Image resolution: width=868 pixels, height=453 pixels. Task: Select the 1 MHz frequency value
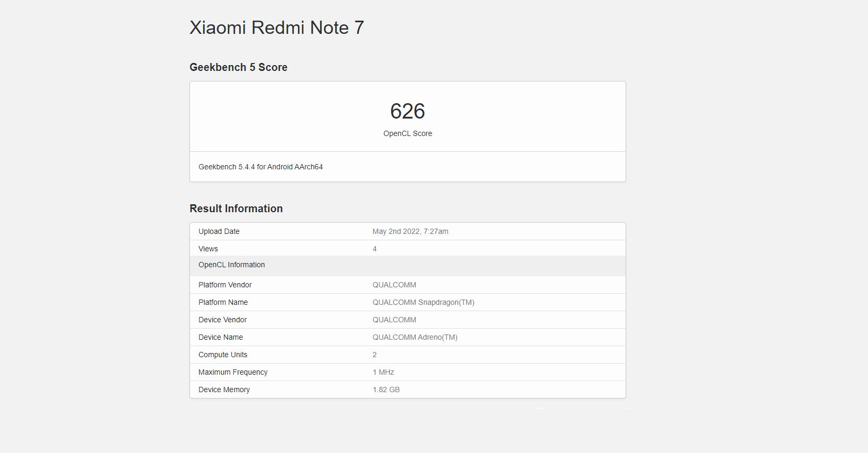(383, 372)
